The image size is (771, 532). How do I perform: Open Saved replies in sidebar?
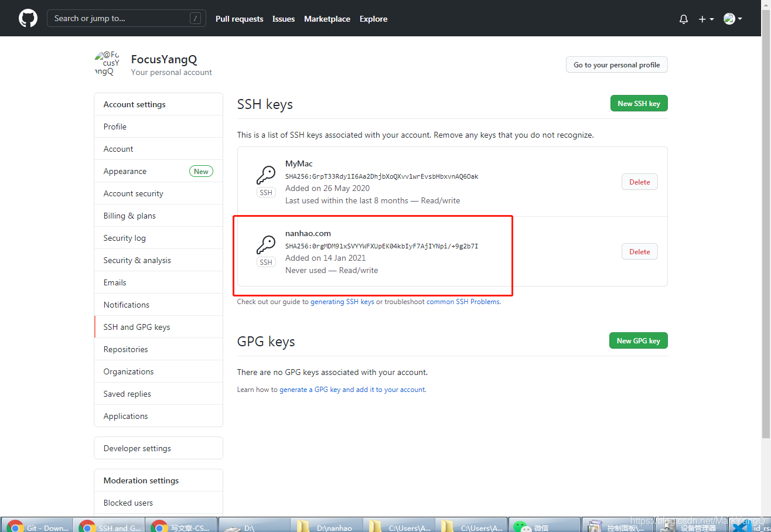pos(158,394)
